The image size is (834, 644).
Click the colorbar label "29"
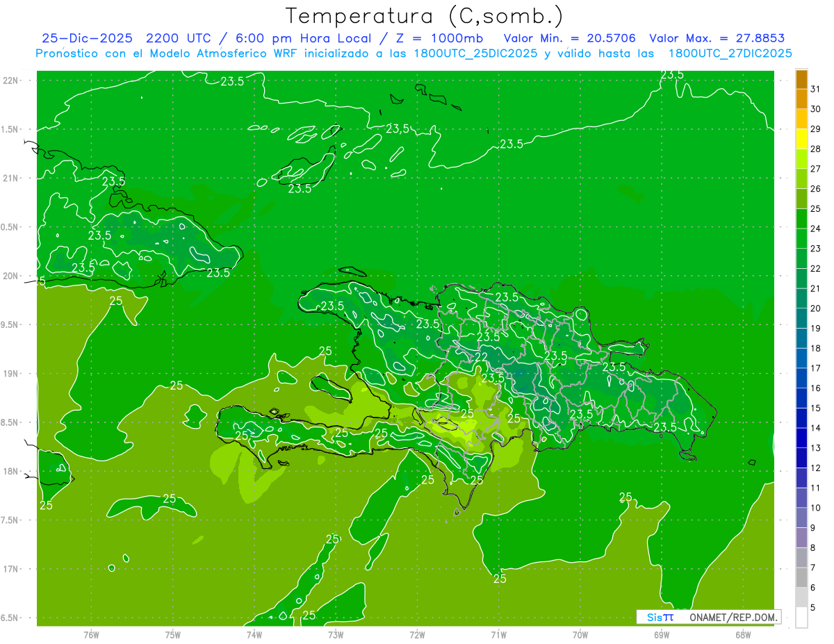tap(816, 129)
